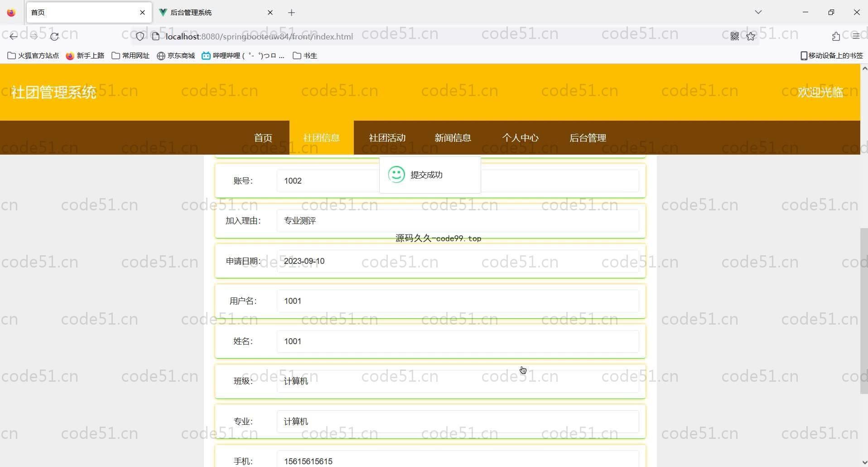Open the Firefox hamburger menu
Viewport: 868px width, 467px height.
[856, 36]
